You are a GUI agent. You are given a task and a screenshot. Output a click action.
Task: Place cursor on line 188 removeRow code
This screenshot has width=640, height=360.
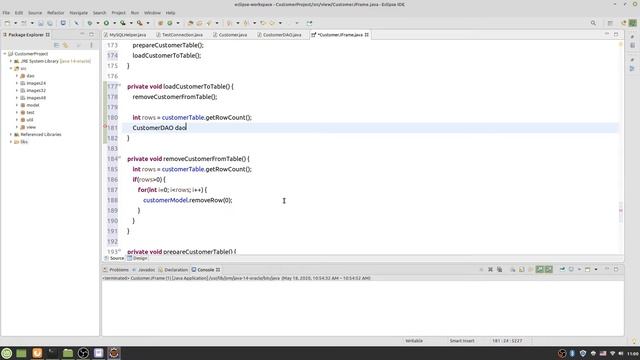point(187,200)
